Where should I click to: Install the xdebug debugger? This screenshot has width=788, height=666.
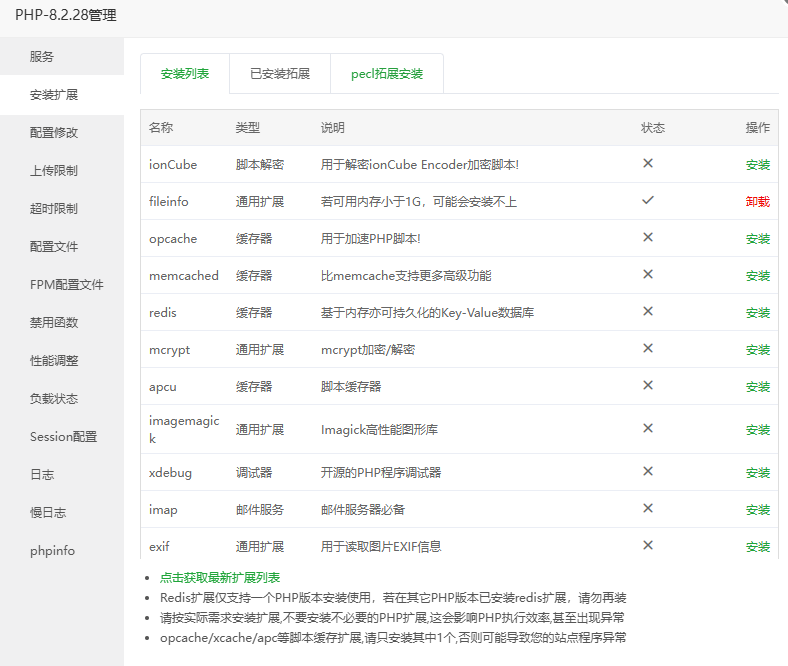coord(757,473)
